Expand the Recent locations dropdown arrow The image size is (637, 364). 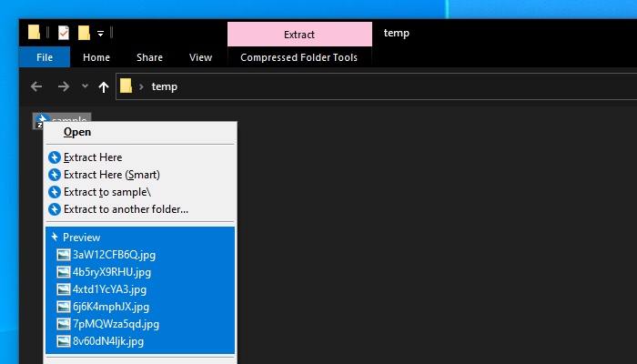click(85, 87)
